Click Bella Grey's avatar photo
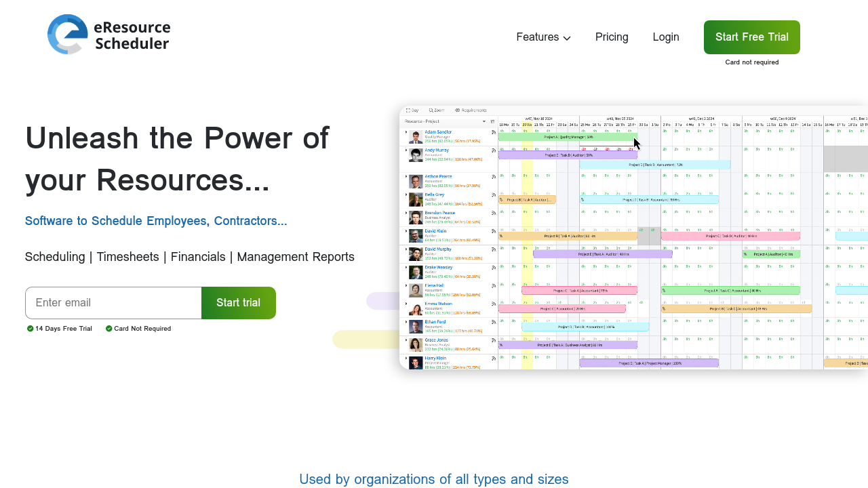The height and width of the screenshot is (488, 868). 416,200
